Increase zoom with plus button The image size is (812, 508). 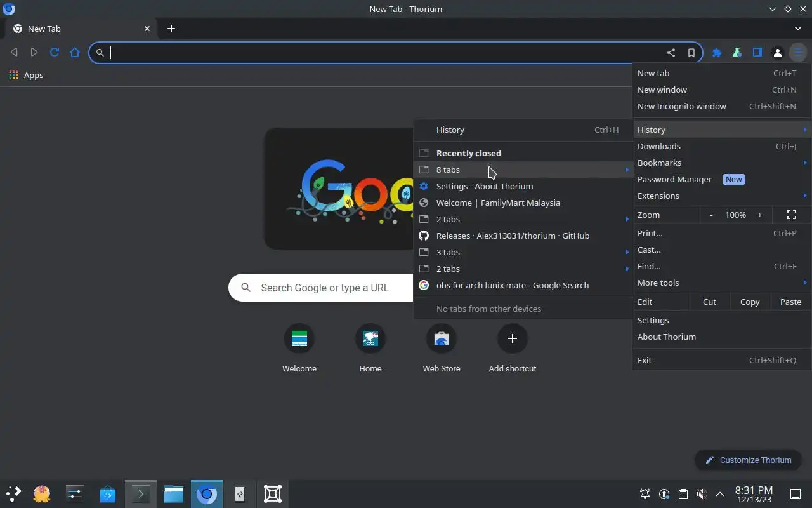coord(759,215)
